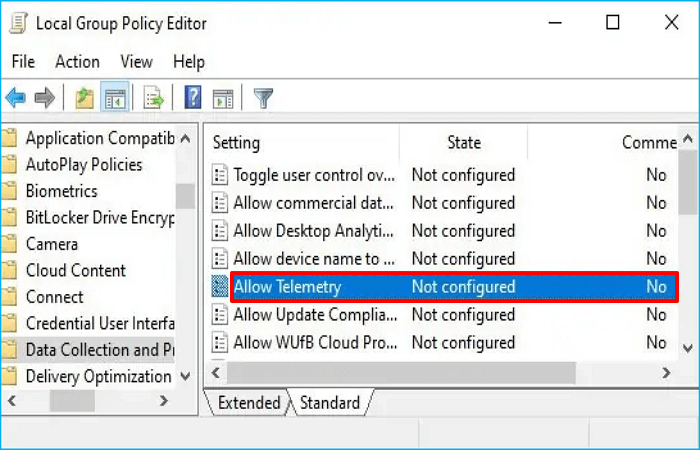Click the settings list vertical scrollbar down arrow
Screen dimensions: 700x450
[688, 346]
